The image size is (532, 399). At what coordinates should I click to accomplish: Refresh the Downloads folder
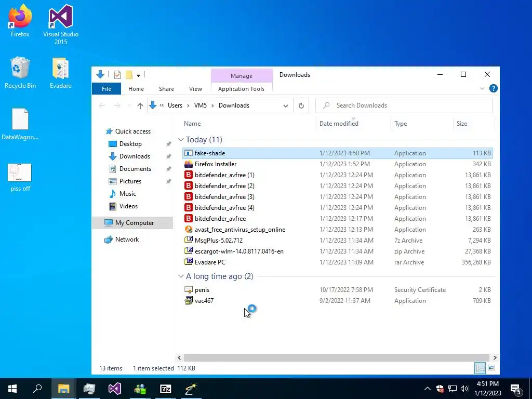[301, 106]
